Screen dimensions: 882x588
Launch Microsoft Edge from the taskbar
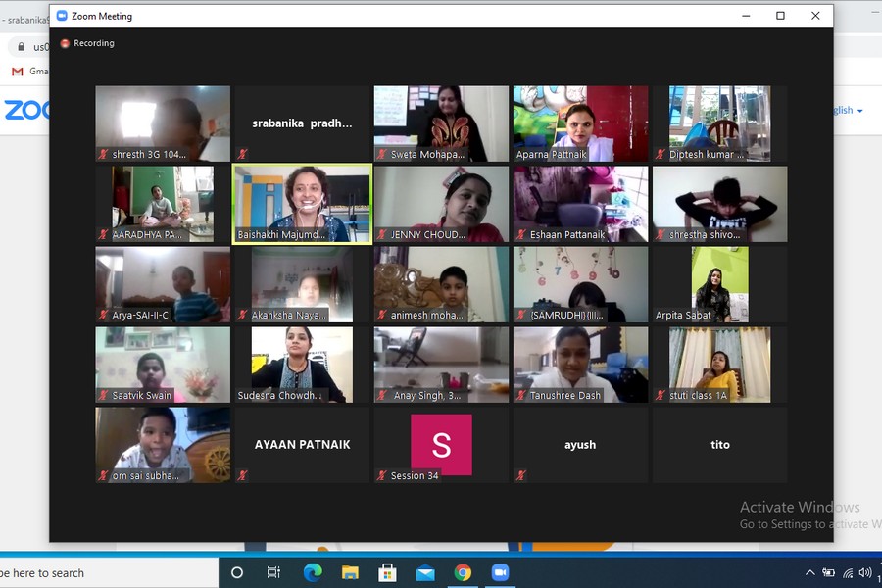[x=313, y=572]
